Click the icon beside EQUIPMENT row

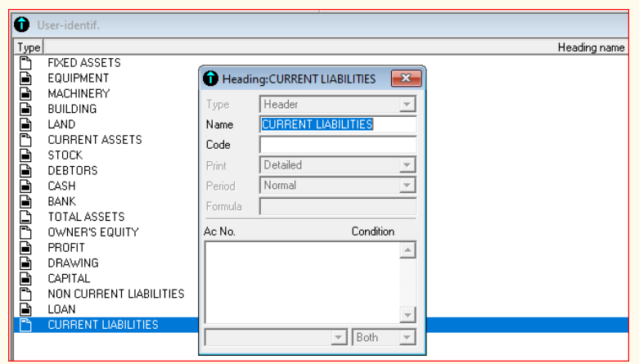(x=25, y=79)
